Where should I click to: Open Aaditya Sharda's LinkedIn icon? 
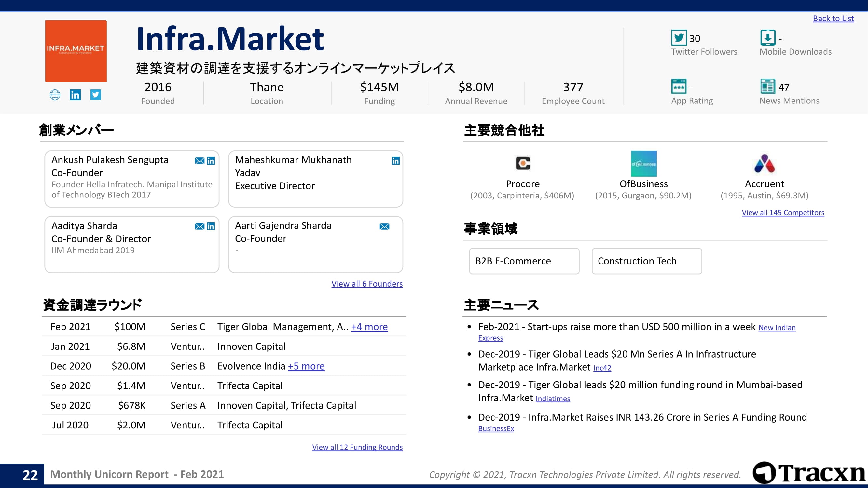coord(211,226)
